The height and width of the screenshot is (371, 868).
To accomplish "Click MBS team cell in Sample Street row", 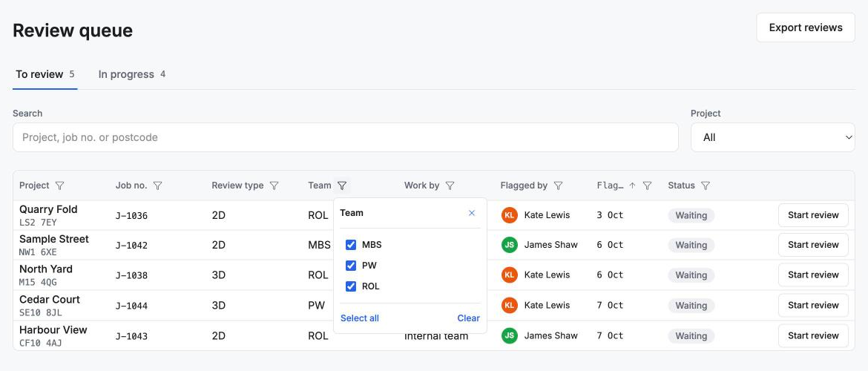I will [x=320, y=245].
